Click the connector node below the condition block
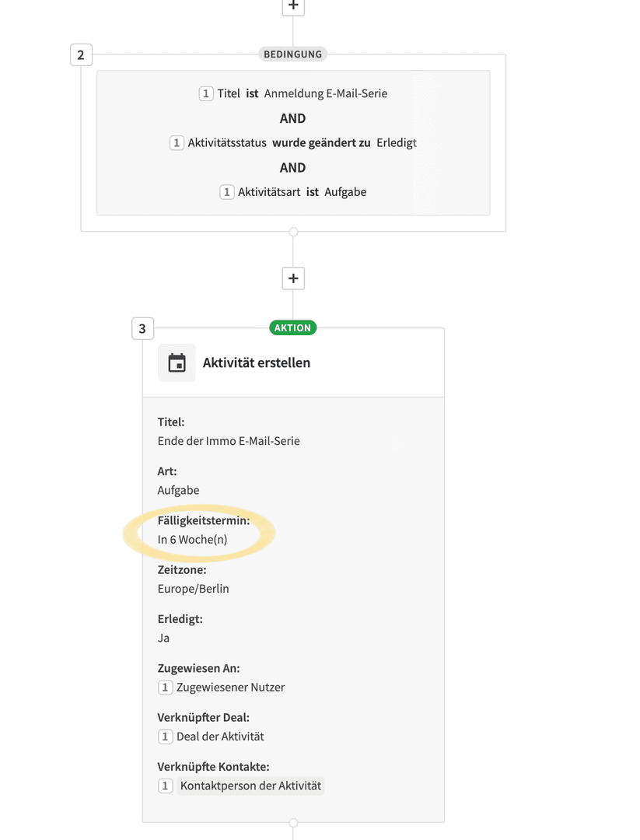This screenshot has height=840, width=640. [293, 232]
